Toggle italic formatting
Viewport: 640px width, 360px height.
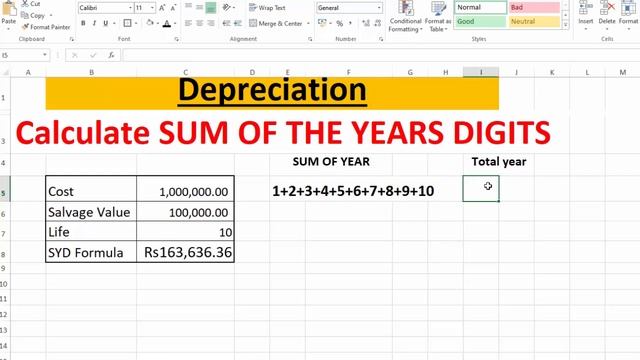pyautogui.click(x=94, y=23)
